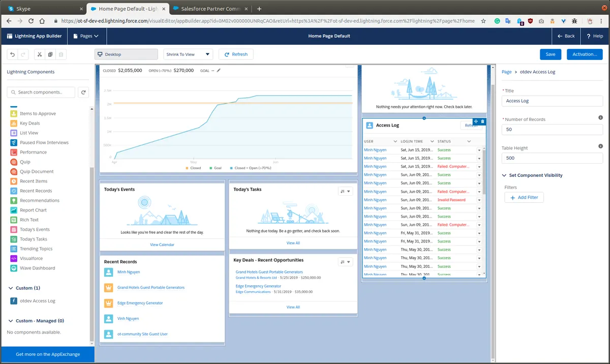
Task: Click in the Search components field
Action: pyautogui.click(x=41, y=92)
